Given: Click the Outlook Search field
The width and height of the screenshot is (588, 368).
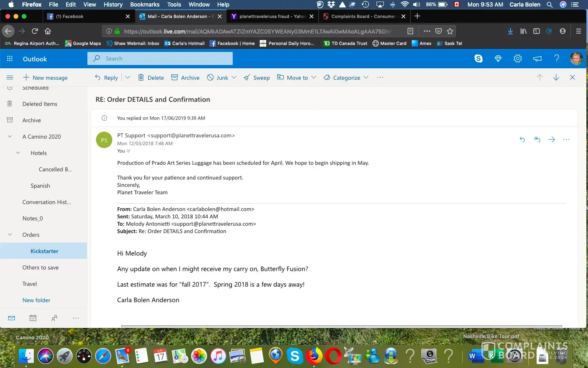Looking at the screenshot, I should click(x=163, y=58).
